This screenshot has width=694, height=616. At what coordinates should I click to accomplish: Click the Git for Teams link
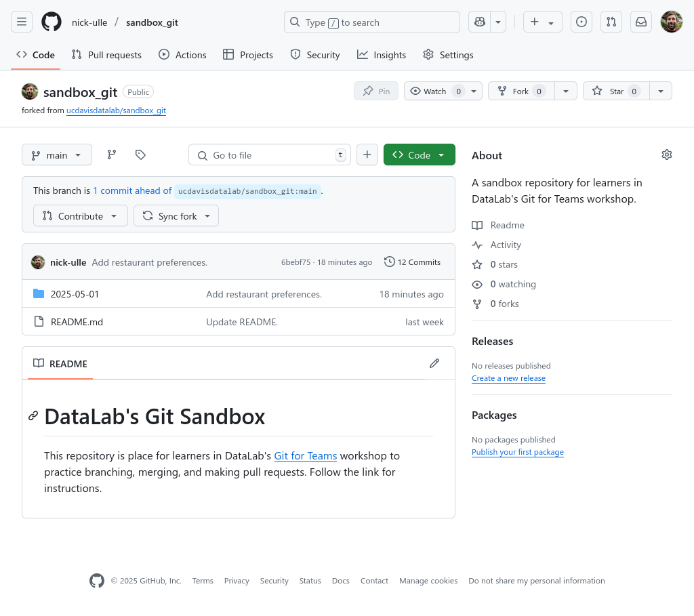pos(305,455)
